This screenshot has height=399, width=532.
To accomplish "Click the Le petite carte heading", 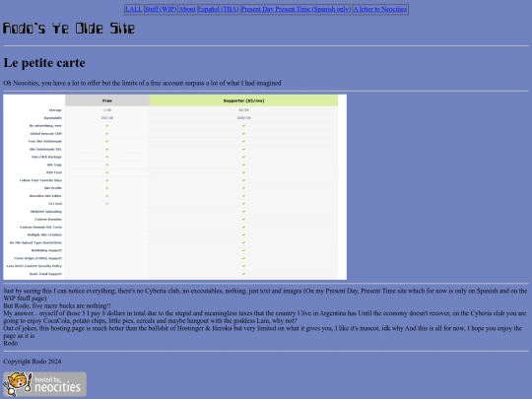I will click(44, 63).
